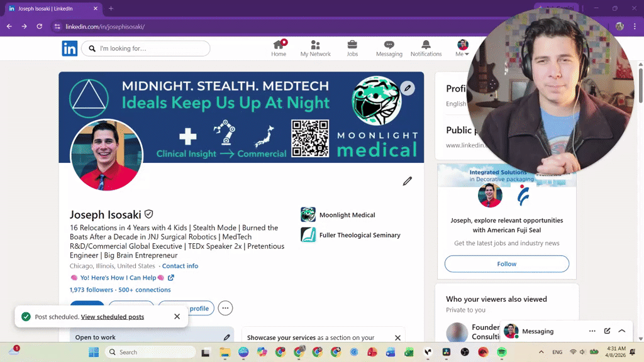Open the clock showing 4:31 AM
This screenshot has height=362, width=644.
point(615,352)
